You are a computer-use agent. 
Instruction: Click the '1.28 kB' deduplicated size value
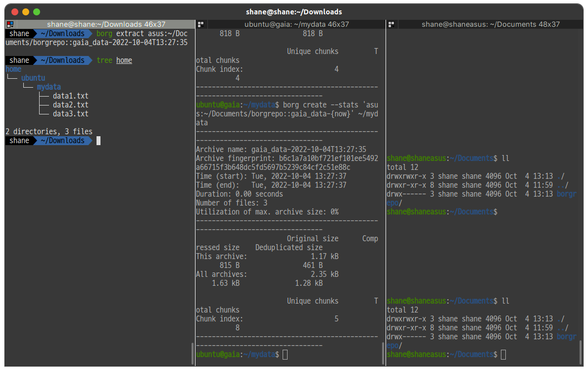[x=309, y=283]
